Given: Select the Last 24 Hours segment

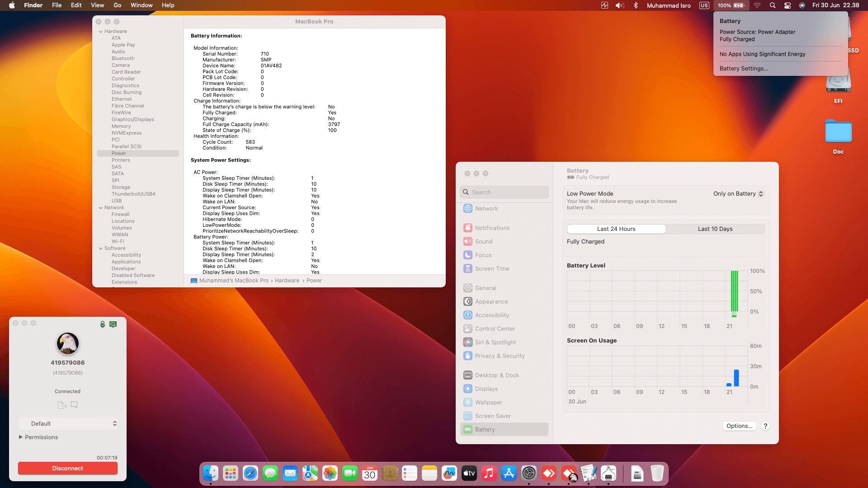Looking at the screenshot, I should [616, 229].
